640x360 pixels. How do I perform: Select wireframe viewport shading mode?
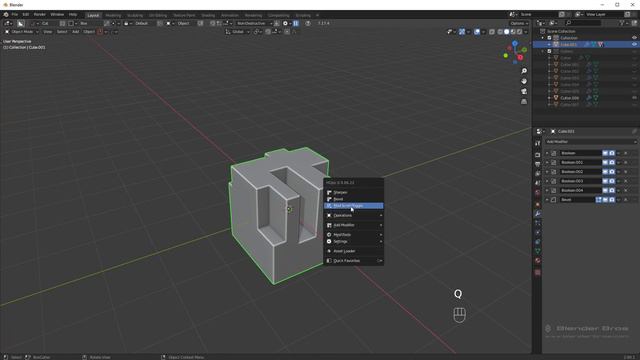(500, 32)
